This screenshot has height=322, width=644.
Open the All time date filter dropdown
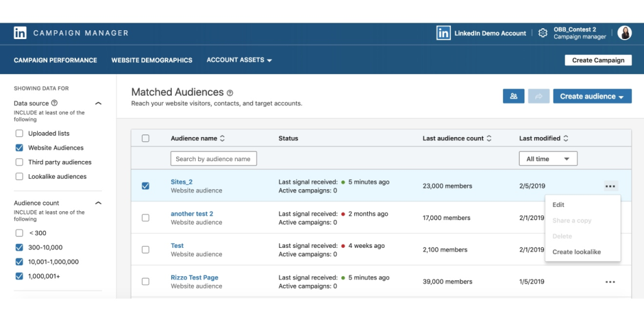coord(548,159)
